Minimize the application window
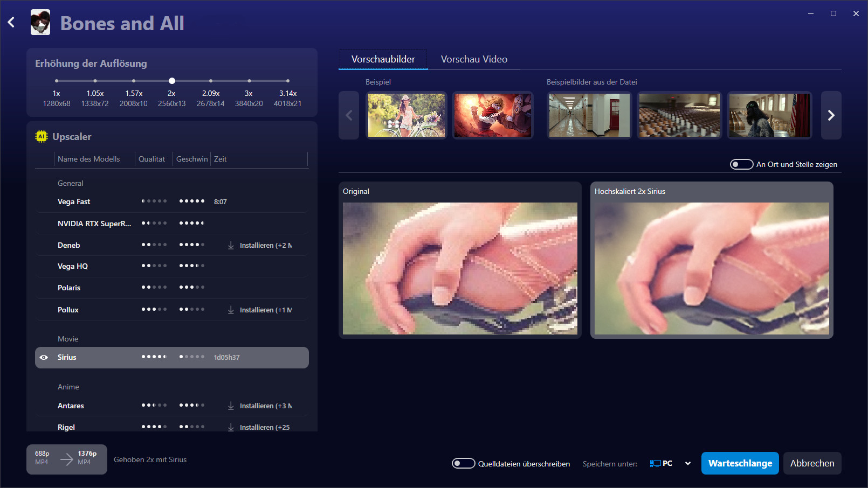The width and height of the screenshot is (868, 488). click(811, 13)
